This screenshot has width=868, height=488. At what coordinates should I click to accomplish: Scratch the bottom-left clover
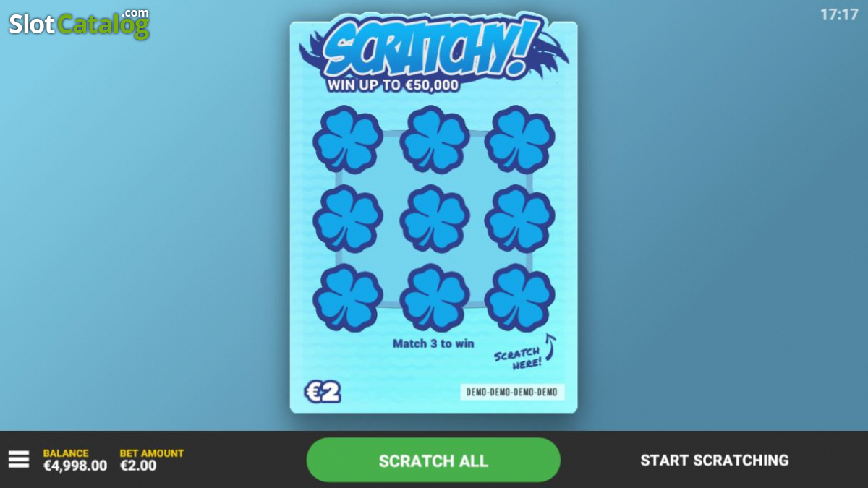348,298
